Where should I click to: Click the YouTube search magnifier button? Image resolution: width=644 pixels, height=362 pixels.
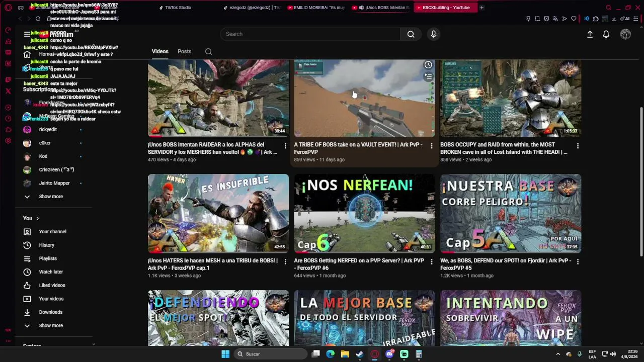(411, 34)
